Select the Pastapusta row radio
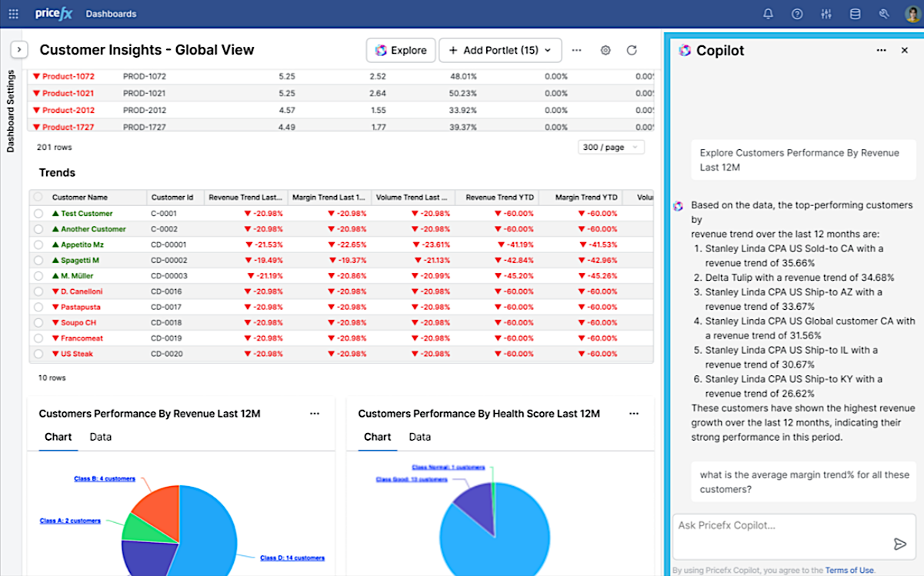Image resolution: width=924 pixels, height=576 pixels. click(38, 307)
